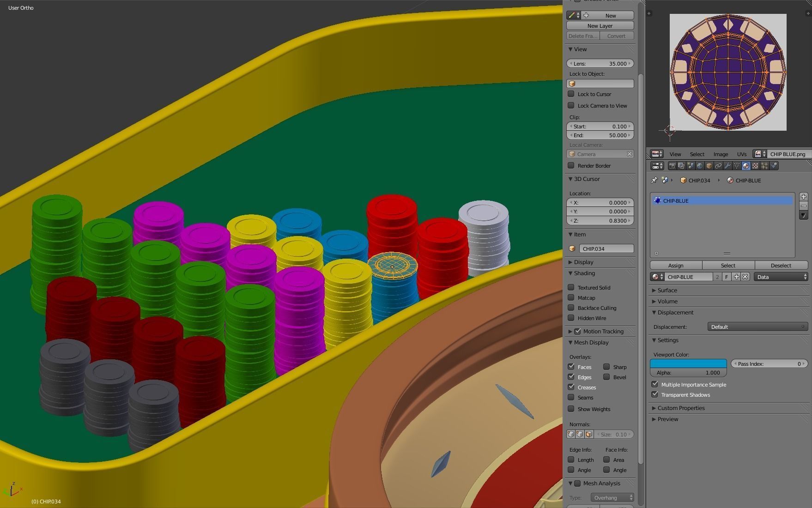The height and width of the screenshot is (508, 812).
Task: Open the Constraints properties tab (chain icon)
Action: point(718,166)
